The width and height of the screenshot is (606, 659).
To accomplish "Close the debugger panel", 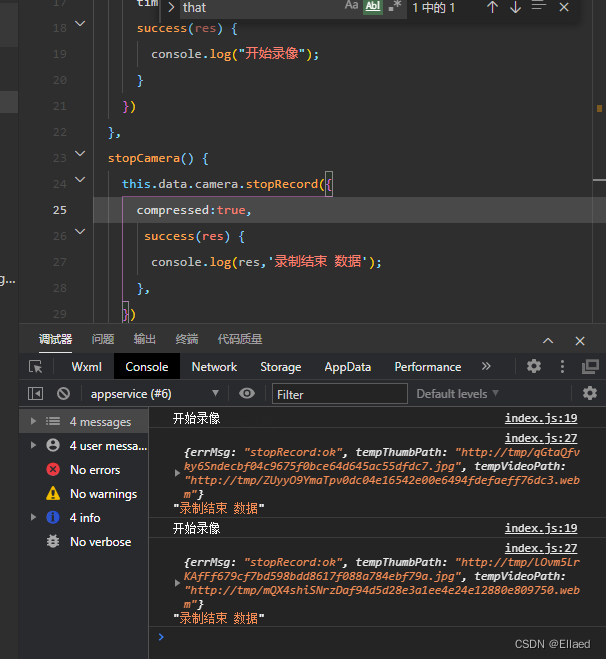I will [x=580, y=341].
